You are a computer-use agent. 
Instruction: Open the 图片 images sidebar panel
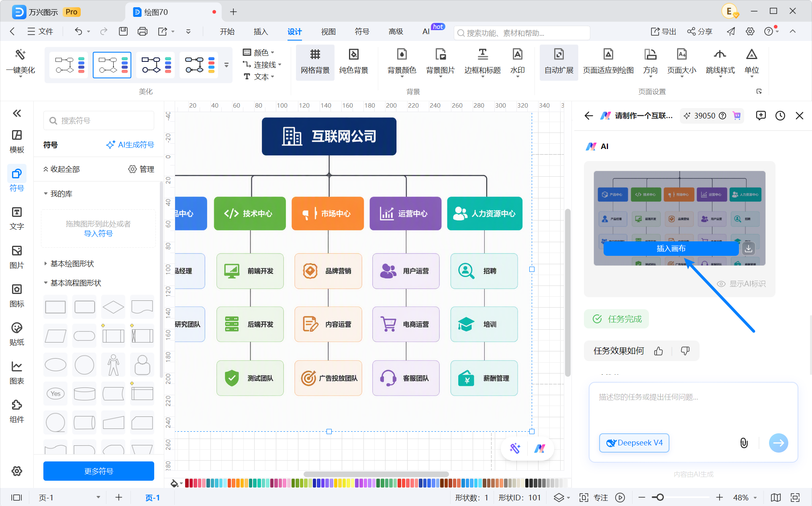(x=17, y=257)
